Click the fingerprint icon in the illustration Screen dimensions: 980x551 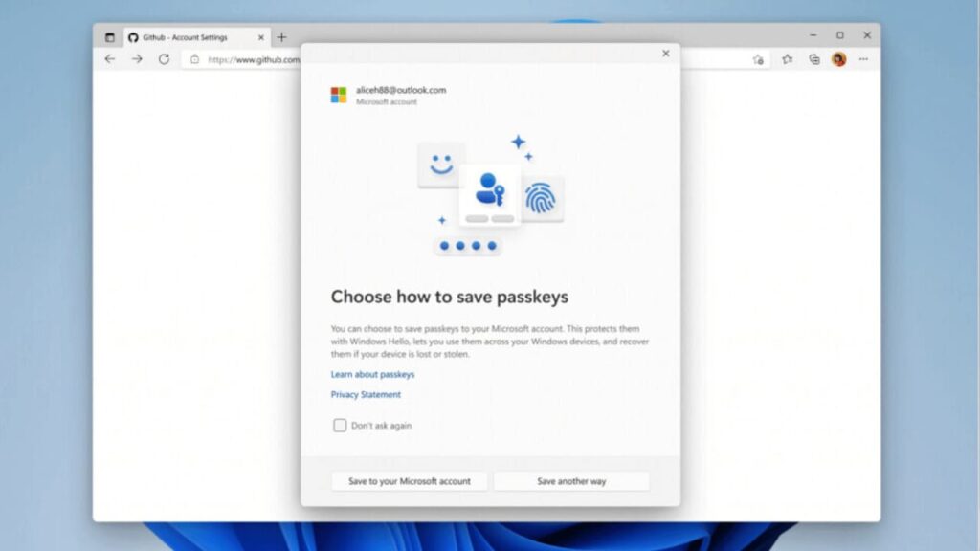(542, 198)
